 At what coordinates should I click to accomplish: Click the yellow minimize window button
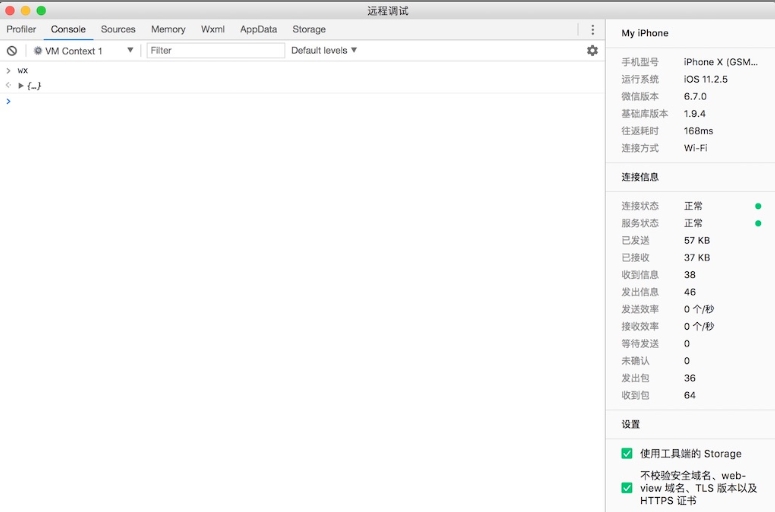[25, 10]
